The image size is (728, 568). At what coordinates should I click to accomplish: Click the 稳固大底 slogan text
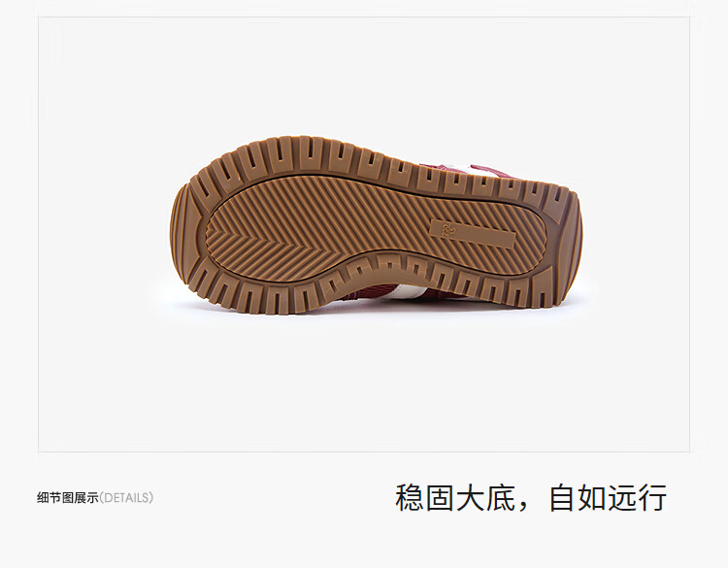[455, 498]
